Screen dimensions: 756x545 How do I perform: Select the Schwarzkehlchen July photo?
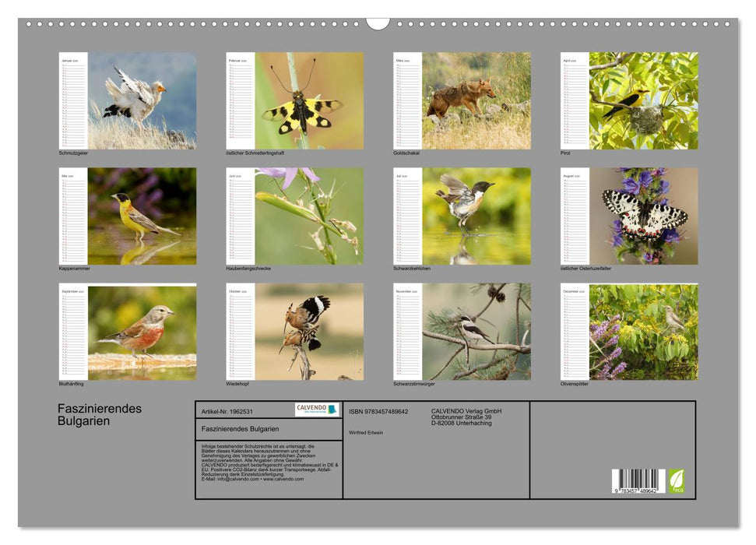(476, 216)
